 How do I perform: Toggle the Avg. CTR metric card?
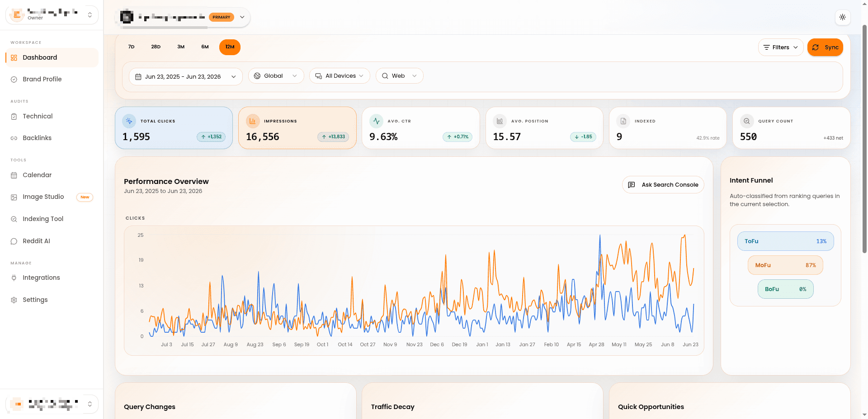421,128
